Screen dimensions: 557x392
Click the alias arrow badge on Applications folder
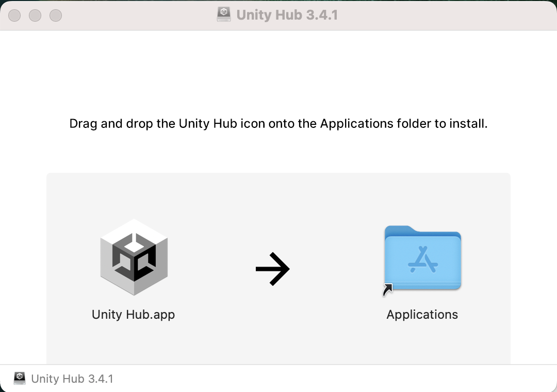pos(387,290)
